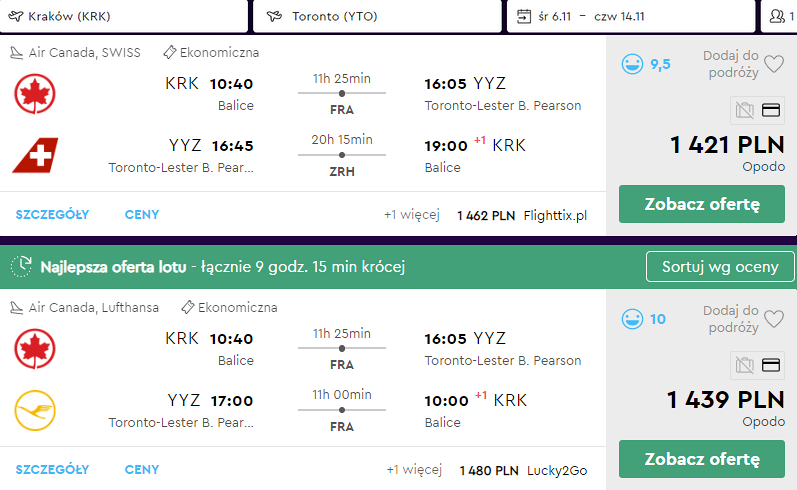Click the smiley rating icon next to 9,5
The width and height of the screenshot is (797, 490).
[632, 64]
